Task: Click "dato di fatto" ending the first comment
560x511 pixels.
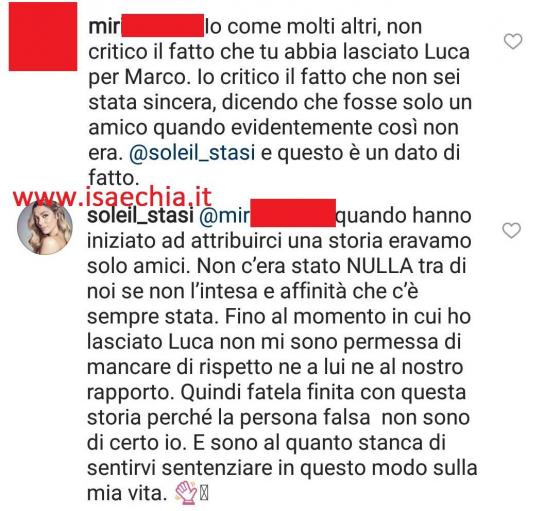Action: point(274,166)
